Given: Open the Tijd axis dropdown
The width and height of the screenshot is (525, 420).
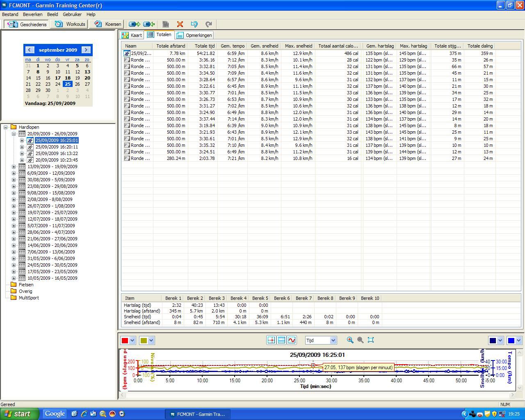Looking at the screenshot, I should coord(333,340).
